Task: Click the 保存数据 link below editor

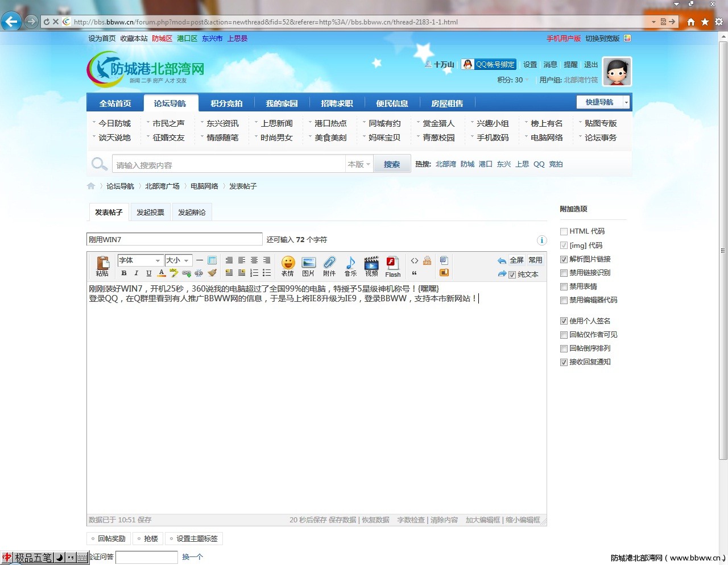Action: click(x=342, y=520)
